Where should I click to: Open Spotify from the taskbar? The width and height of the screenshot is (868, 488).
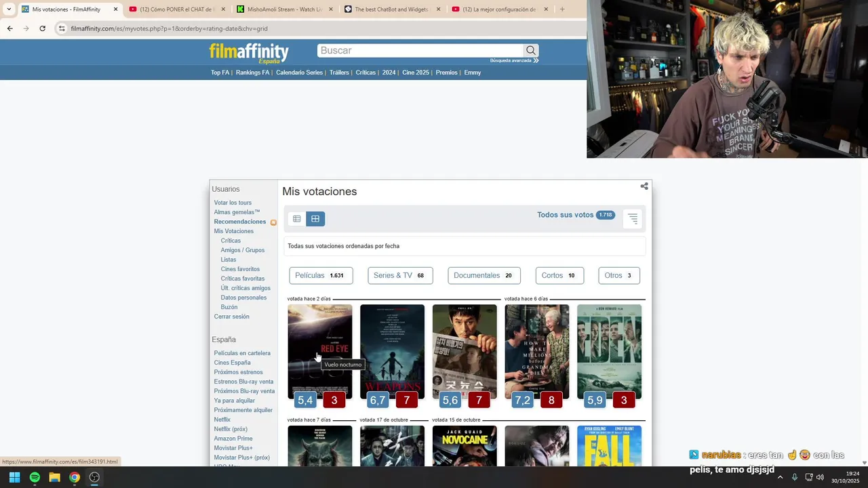click(35, 477)
